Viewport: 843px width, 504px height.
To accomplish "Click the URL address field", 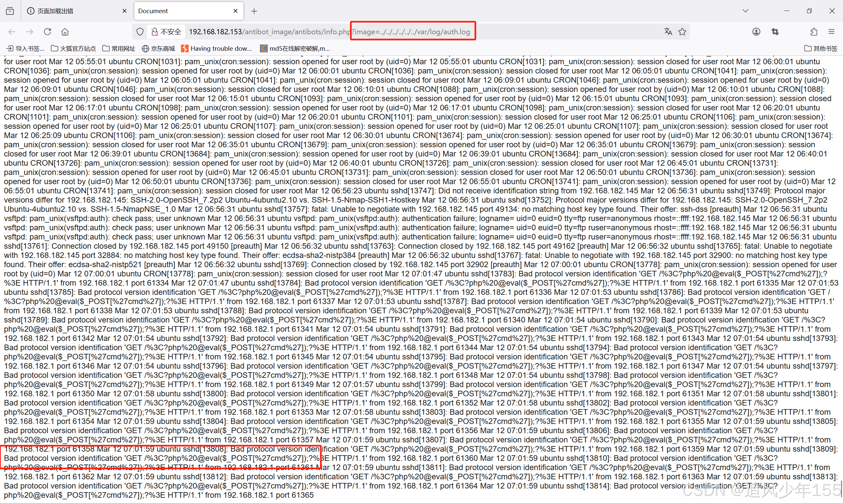I will [560, 32].
